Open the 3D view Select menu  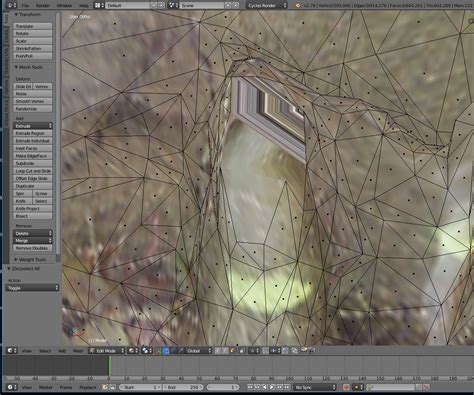pos(45,351)
